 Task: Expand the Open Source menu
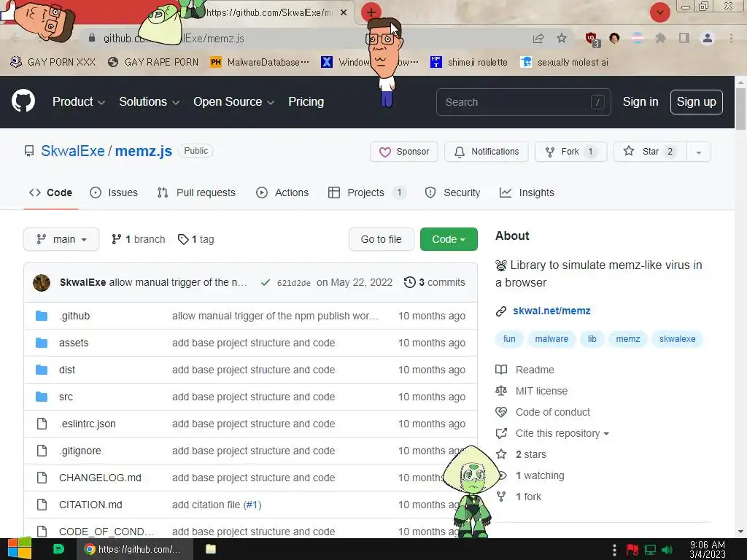[x=233, y=102]
